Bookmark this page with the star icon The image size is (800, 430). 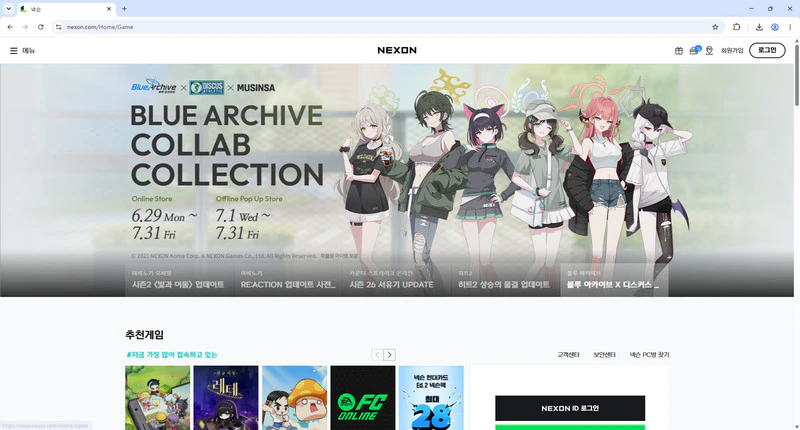pyautogui.click(x=715, y=27)
